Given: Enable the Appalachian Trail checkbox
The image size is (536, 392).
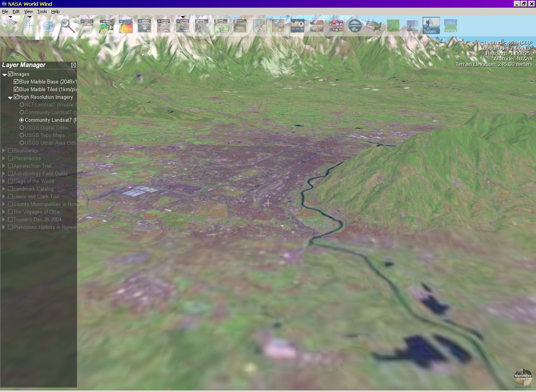Looking at the screenshot, I should 10,166.
